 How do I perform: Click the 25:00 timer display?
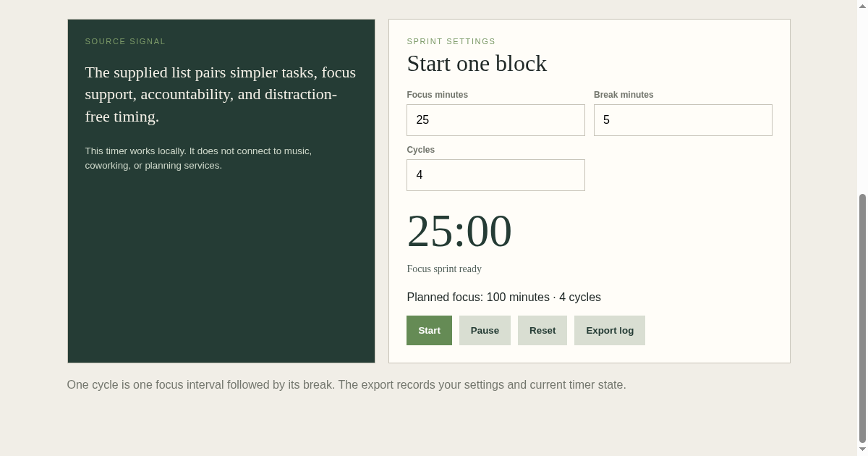[459, 231]
